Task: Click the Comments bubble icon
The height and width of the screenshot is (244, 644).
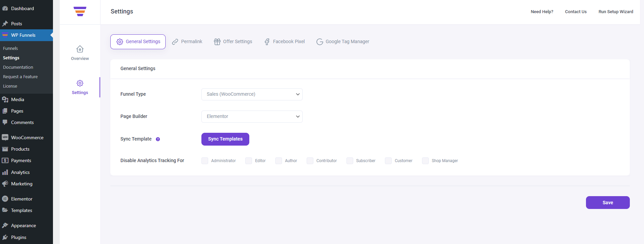Action: (5, 122)
